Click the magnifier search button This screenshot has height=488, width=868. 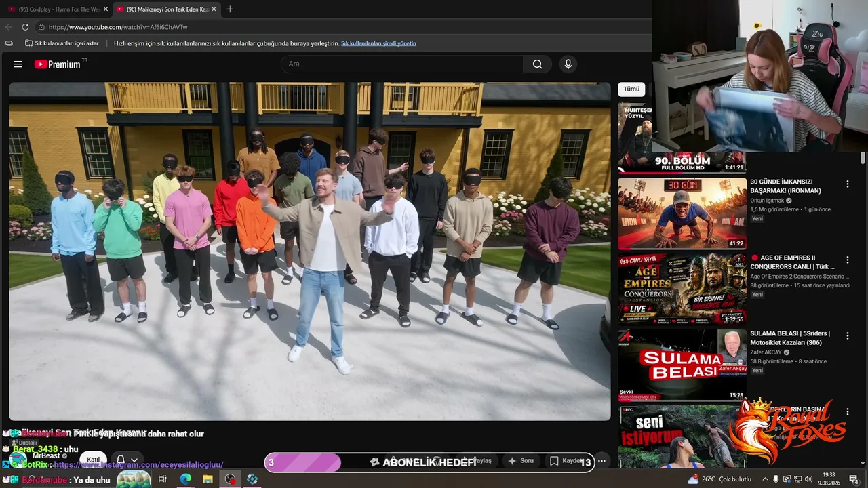[537, 64]
